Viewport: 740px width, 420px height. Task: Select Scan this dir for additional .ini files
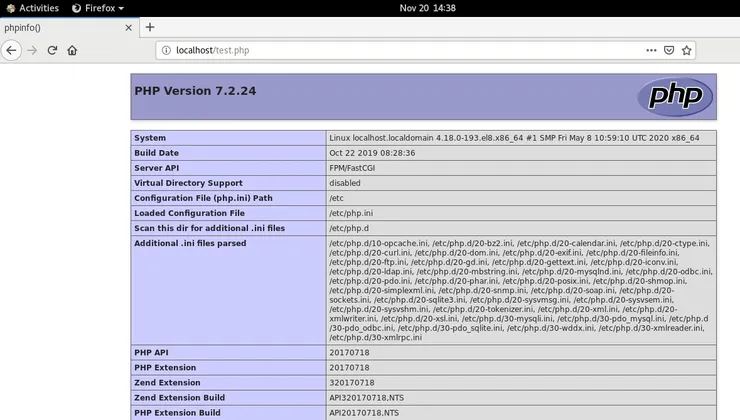coord(210,228)
